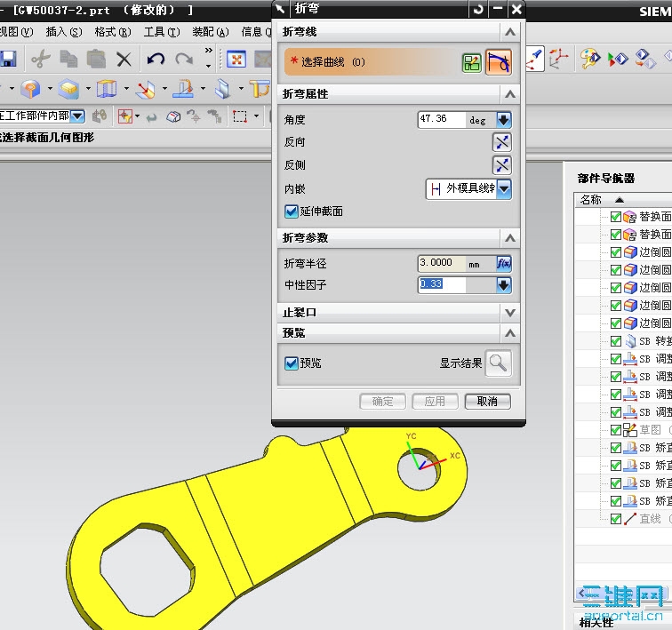Open the 插入(S) menu
672x630 pixels.
click(x=64, y=32)
